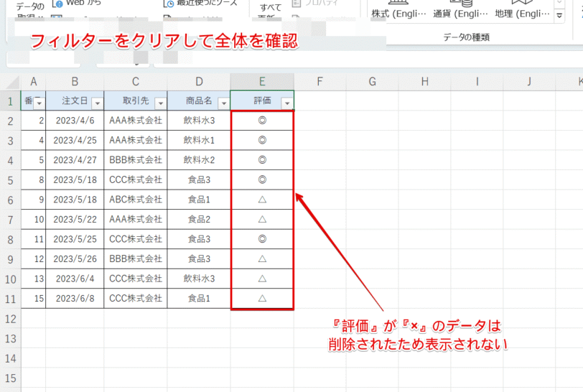This screenshot has width=583, height=392.
Task: Click the 評価 header cell
Action: [262, 101]
